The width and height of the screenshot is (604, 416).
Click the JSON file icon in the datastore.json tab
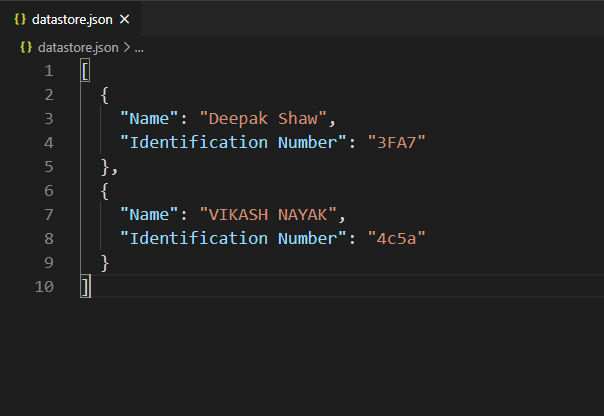(x=20, y=20)
